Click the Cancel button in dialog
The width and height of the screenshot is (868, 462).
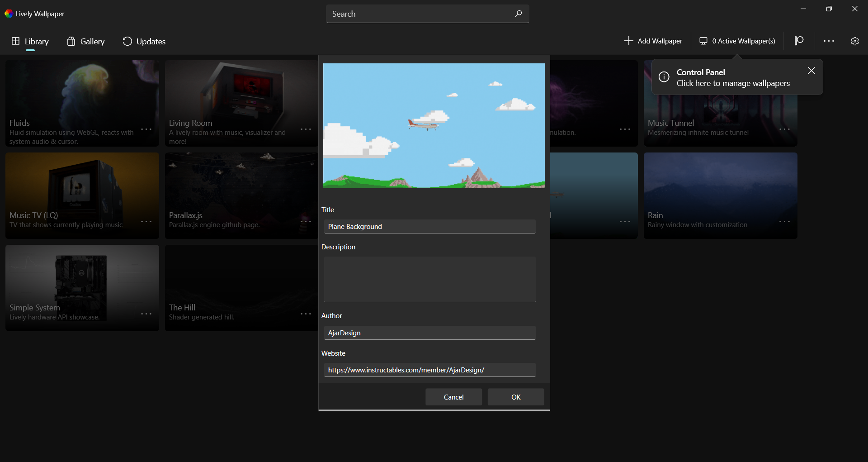tap(453, 397)
